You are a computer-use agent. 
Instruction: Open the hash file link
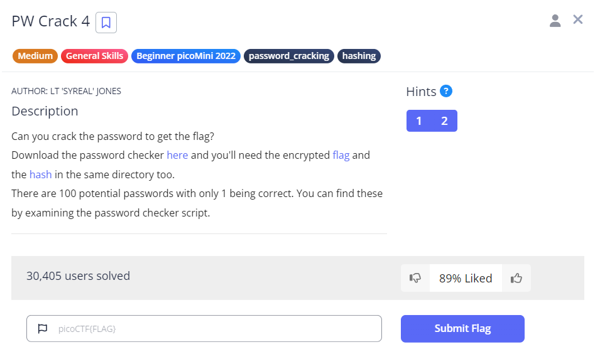tap(41, 174)
